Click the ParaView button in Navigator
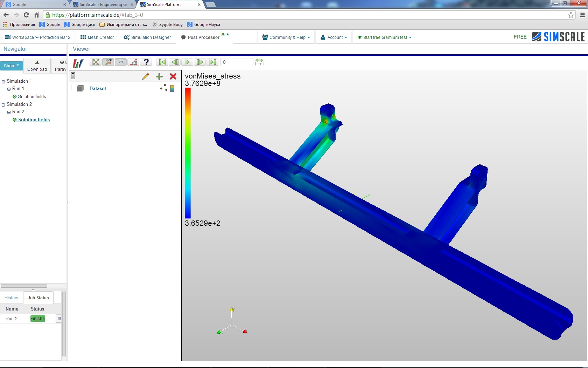The height and width of the screenshot is (368, 588). 59,66
